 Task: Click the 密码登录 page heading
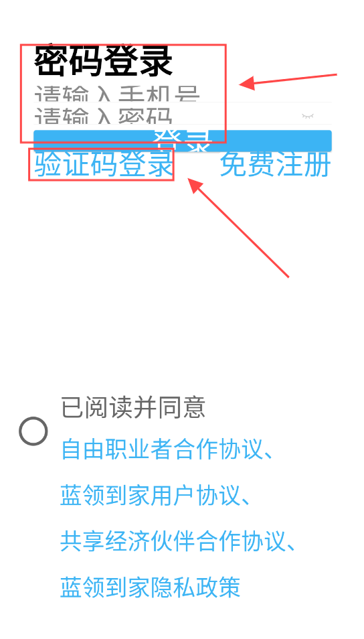[104, 62]
